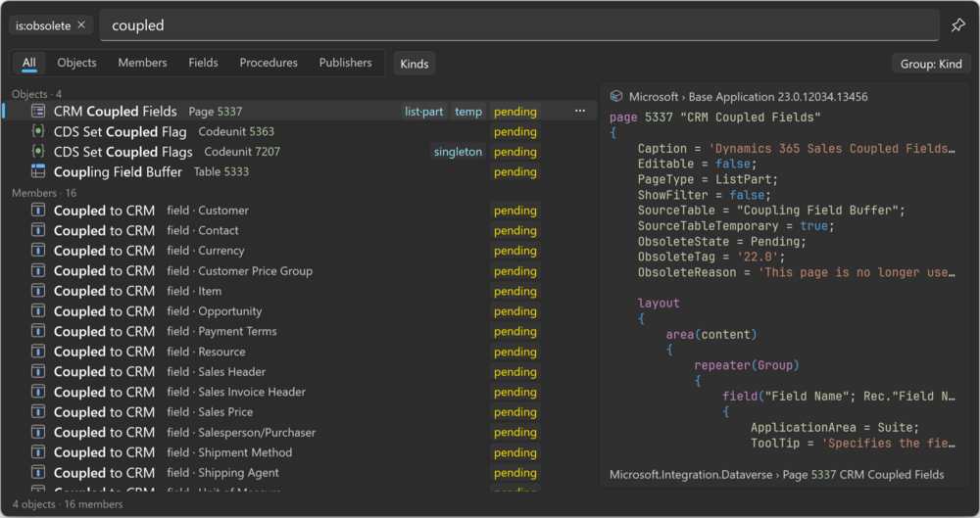Click SourceTable line in code preview
Viewport: 980px width, 518px height.
tap(771, 210)
